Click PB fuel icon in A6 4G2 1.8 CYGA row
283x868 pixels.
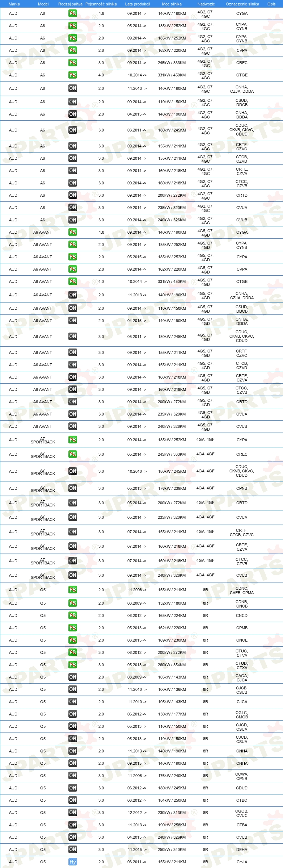73,13
